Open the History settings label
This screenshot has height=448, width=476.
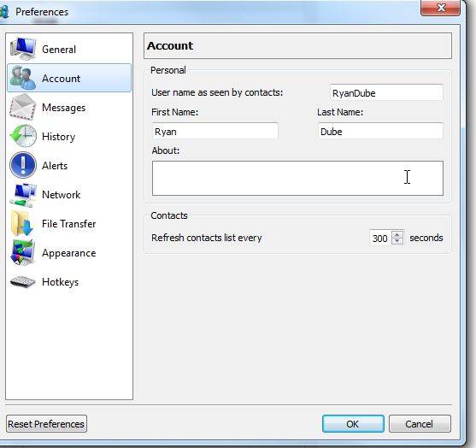point(59,137)
